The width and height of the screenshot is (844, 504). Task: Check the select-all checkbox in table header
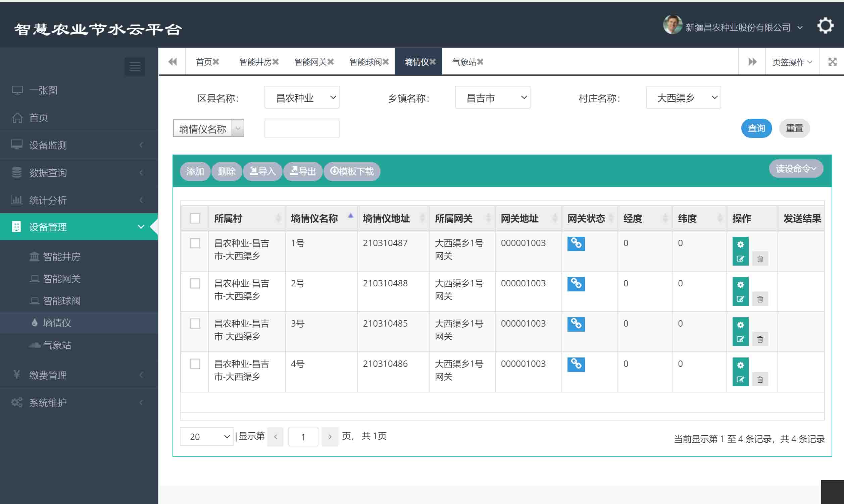coord(195,218)
